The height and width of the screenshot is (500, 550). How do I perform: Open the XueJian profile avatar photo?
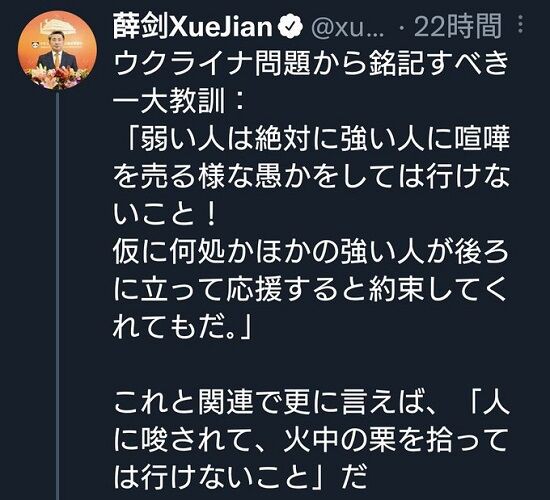(x=57, y=50)
